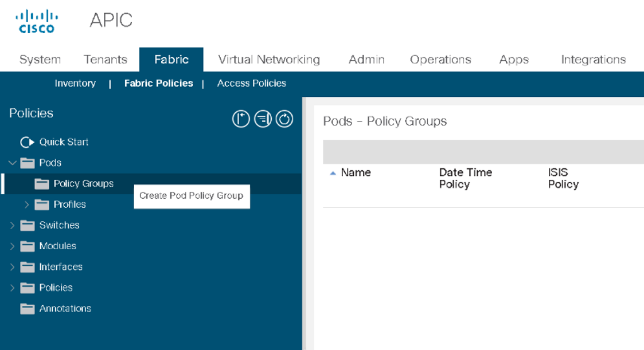This screenshot has width=644, height=350.
Task: Select the Fabric Policies submenu
Action: tap(158, 83)
